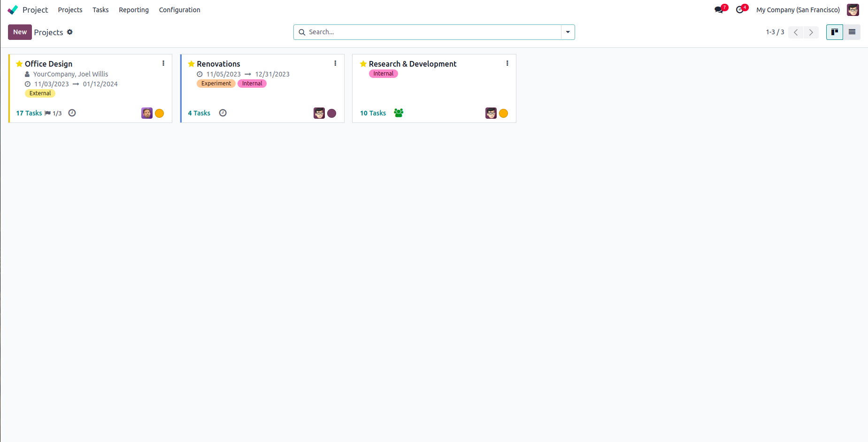868x442 pixels.
Task: Open the three-dot menu on Research & Development card
Action: coord(507,63)
